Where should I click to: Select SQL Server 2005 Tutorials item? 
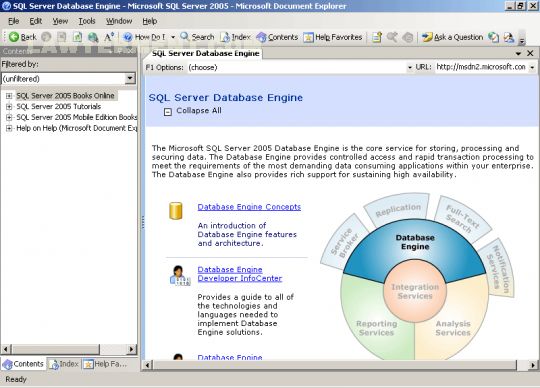click(x=59, y=106)
